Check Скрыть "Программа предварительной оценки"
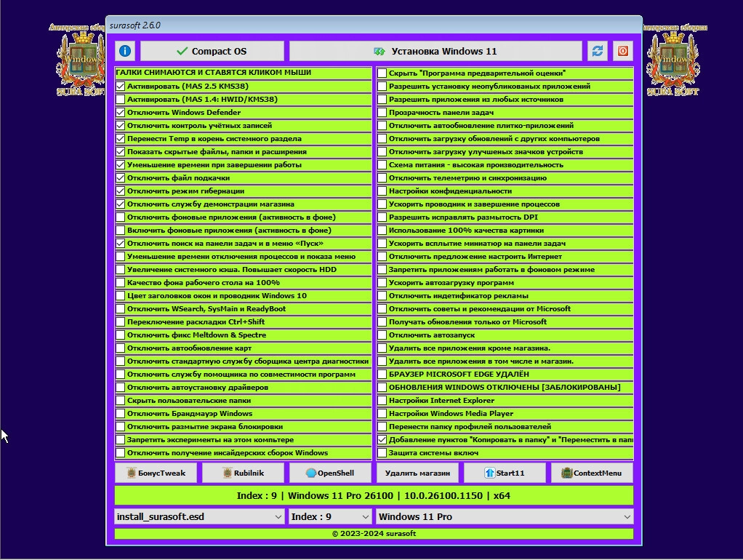 click(x=382, y=73)
